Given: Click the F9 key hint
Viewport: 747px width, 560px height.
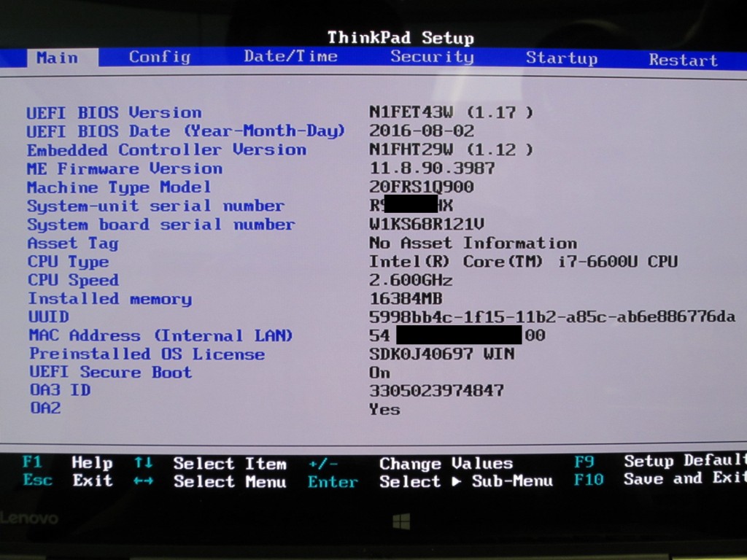Looking at the screenshot, I should 584,462.
